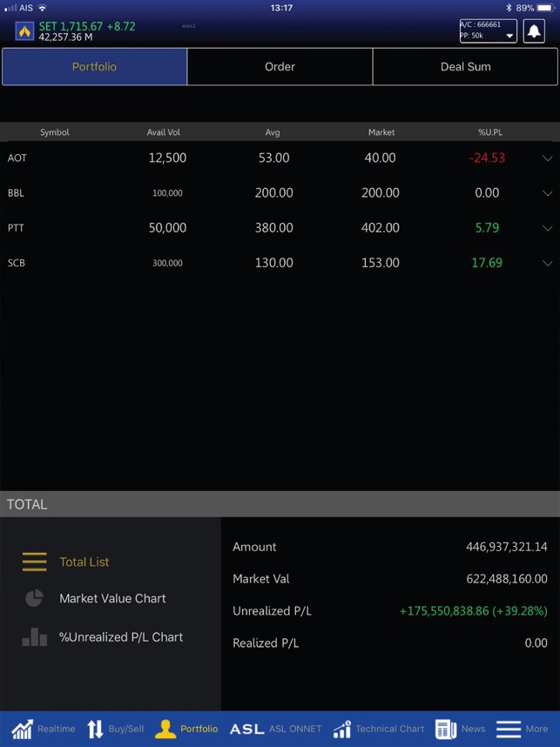Click the Market Val 622,488,160.00 figure
The image size is (560, 747).
point(507,579)
